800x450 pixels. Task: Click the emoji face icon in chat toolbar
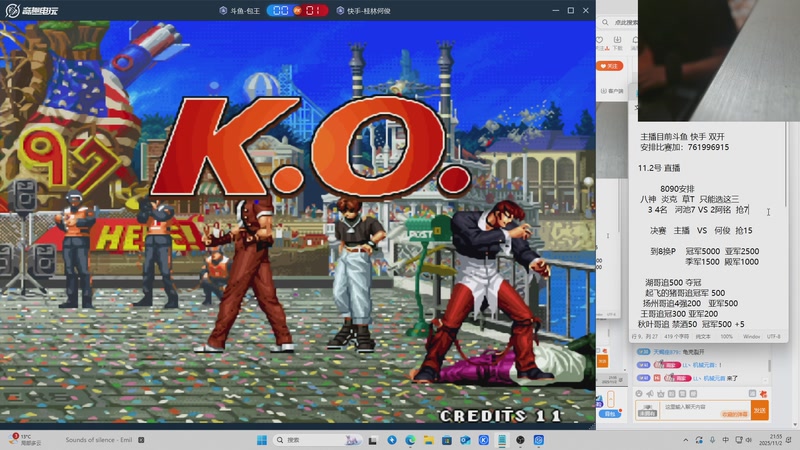[x=639, y=394]
